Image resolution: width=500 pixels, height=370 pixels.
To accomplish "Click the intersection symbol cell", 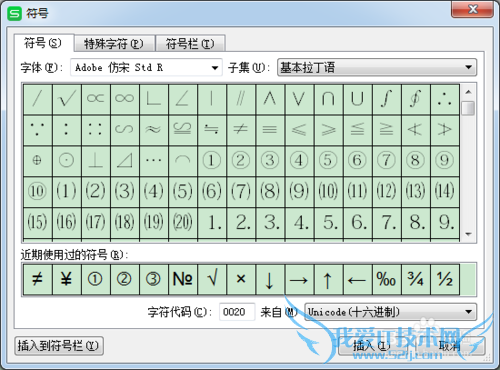I will click(x=328, y=99).
